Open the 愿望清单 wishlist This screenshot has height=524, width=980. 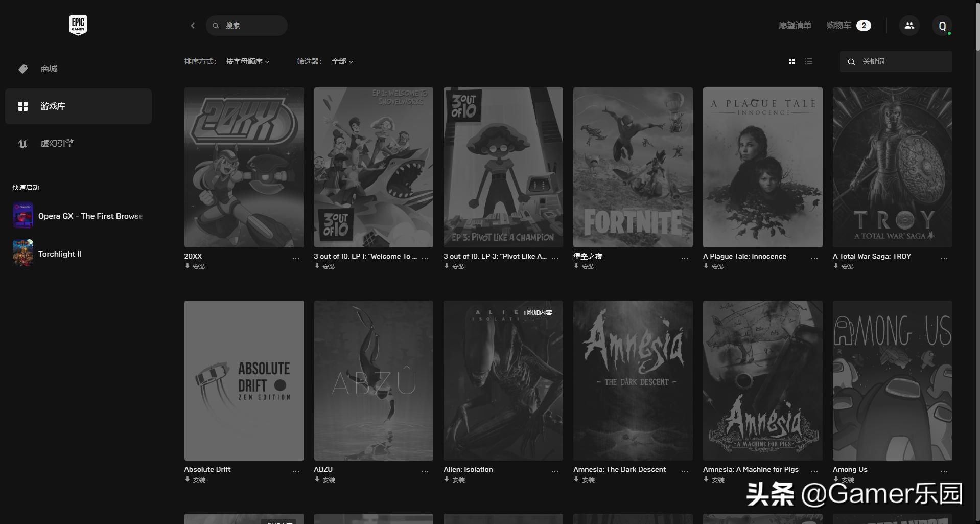pyautogui.click(x=795, y=26)
